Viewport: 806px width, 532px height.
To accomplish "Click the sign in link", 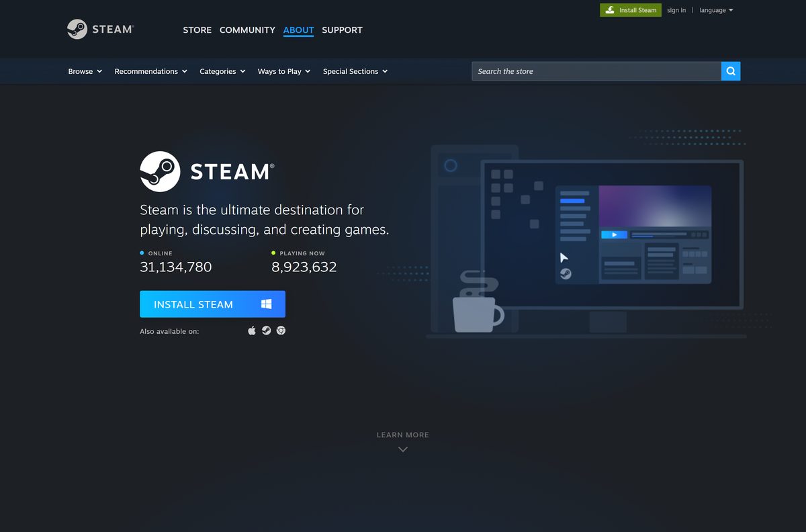I will point(676,10).
